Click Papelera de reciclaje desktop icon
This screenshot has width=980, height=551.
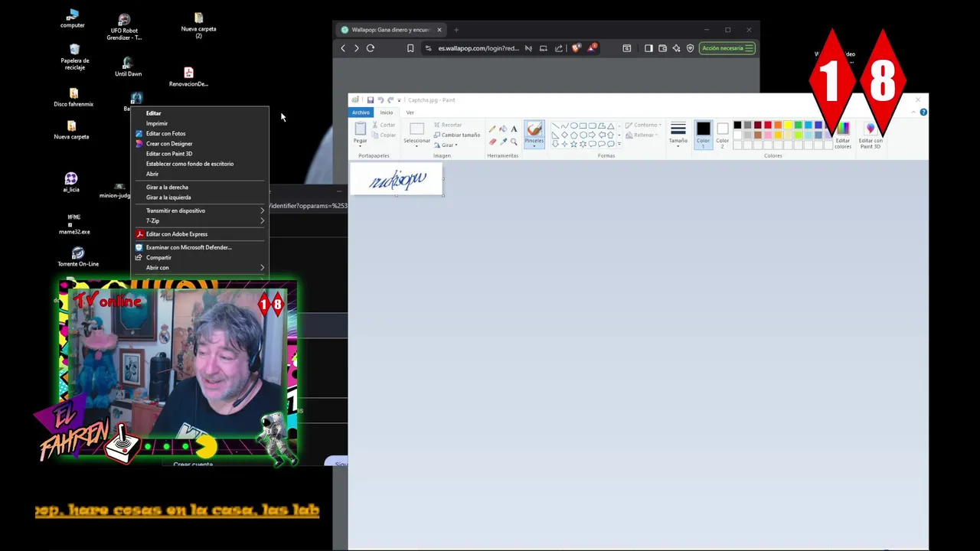(74, 57)
